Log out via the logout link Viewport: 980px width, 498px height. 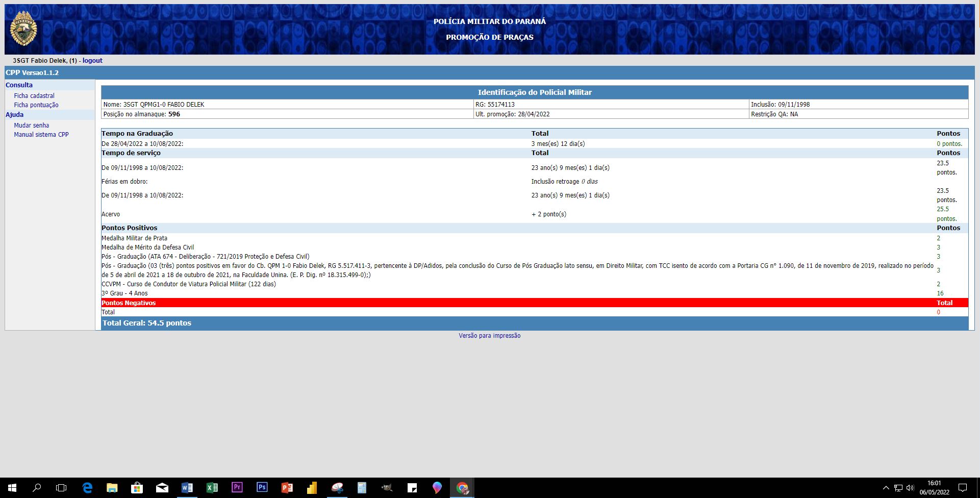[92, 61]
